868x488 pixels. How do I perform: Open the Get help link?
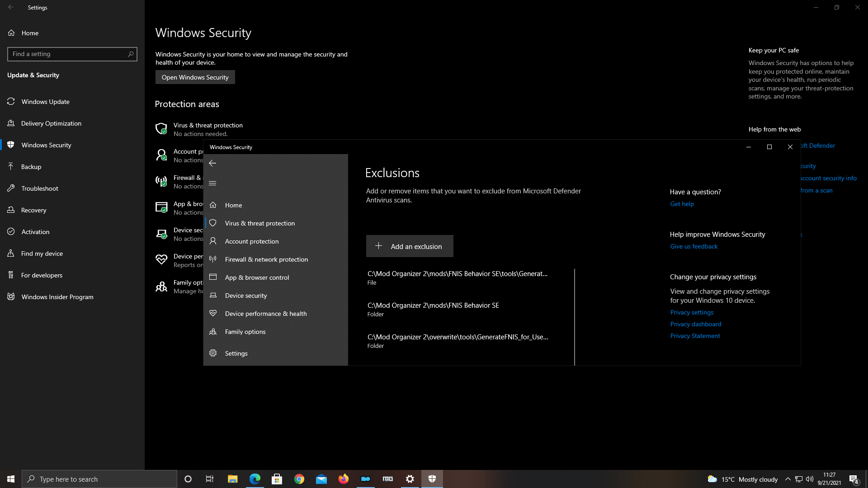[682, 204]
